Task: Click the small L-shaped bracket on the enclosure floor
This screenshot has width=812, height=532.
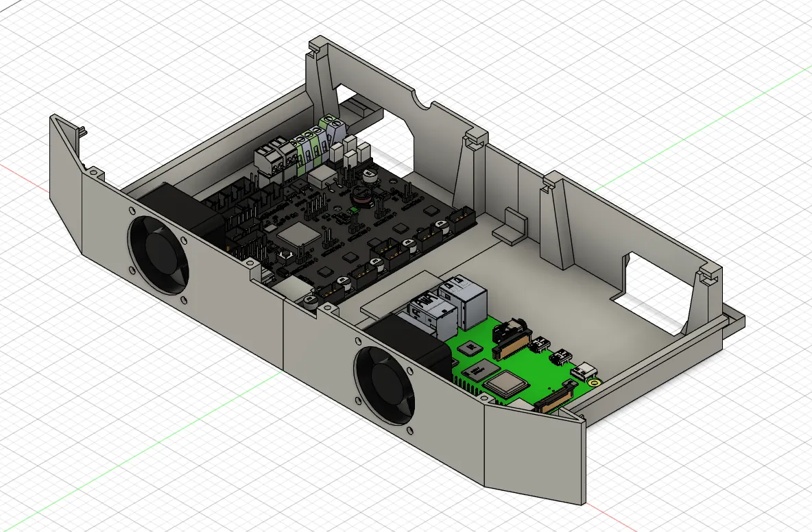Action: pos(511,225)
